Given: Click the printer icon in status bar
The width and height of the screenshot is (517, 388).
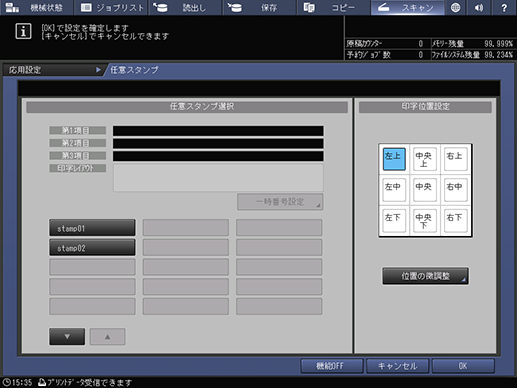Looking at the screenshot, I should click(42, 382).
